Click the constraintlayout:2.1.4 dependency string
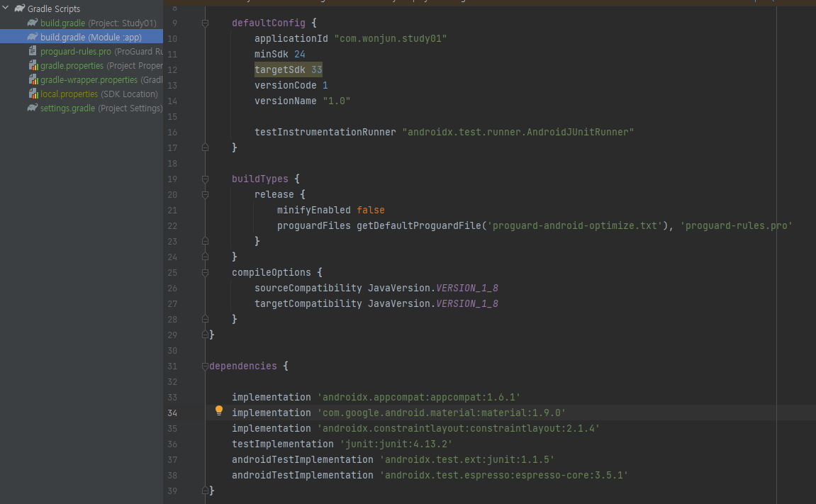The image size is (816, 504). 459,429
